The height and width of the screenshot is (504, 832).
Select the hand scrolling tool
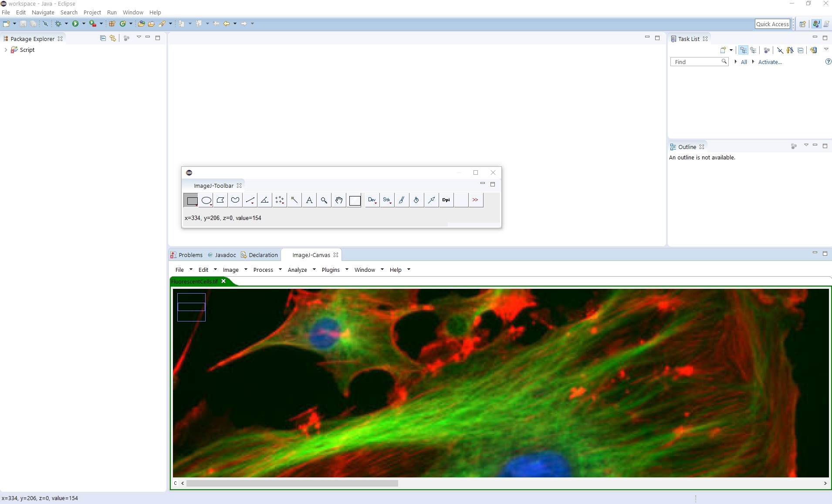click(x=339, y=200)
